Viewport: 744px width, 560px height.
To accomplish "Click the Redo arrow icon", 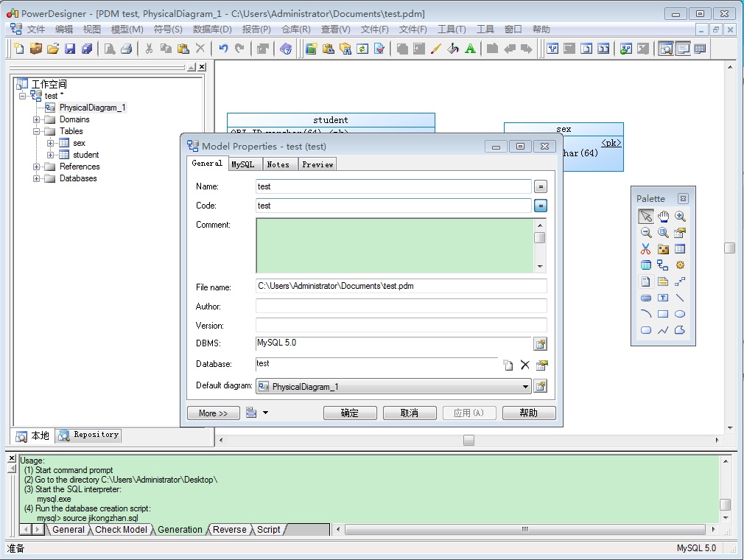I will tap(240, 49).
